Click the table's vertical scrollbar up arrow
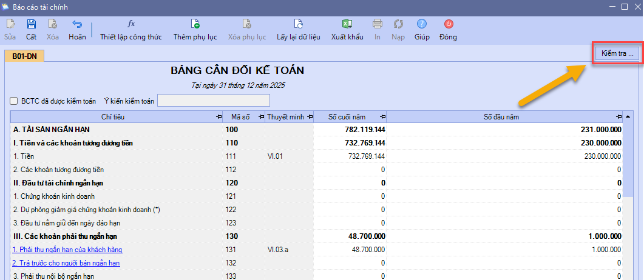Image resolution: width=644 pixels, height=280 pixels. pos(628,116)
